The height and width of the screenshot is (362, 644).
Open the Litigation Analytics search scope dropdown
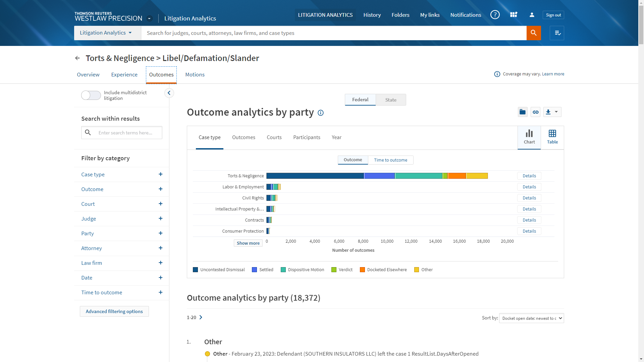(x=106, y=33)
